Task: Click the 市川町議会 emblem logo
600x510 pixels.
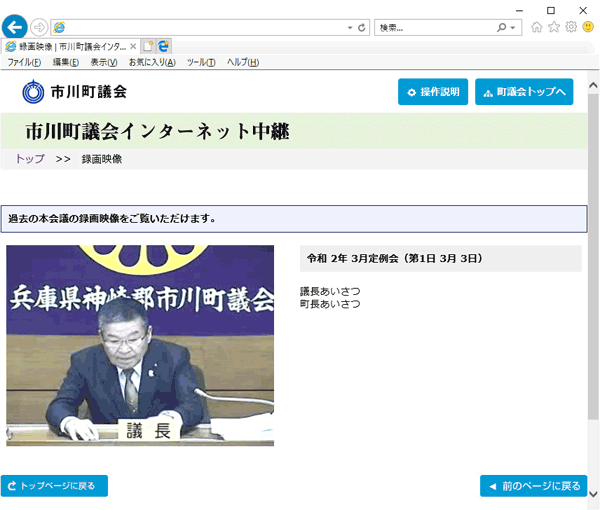Action: coord(33,92)
